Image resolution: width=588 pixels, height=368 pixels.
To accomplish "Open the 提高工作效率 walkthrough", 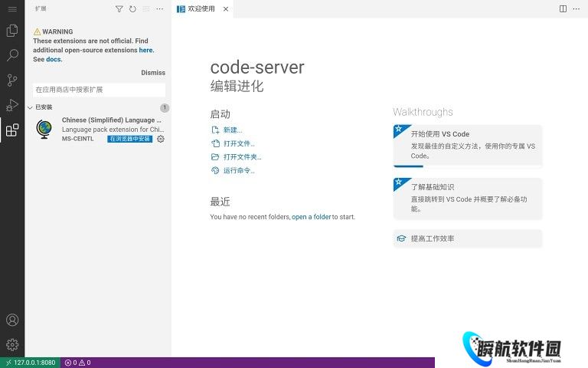I will point(467,238).
